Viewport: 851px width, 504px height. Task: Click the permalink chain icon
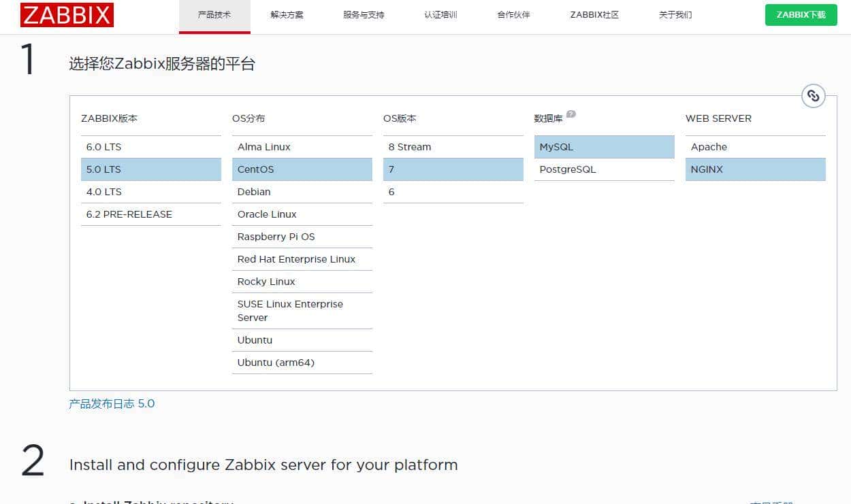click(813, 96)
